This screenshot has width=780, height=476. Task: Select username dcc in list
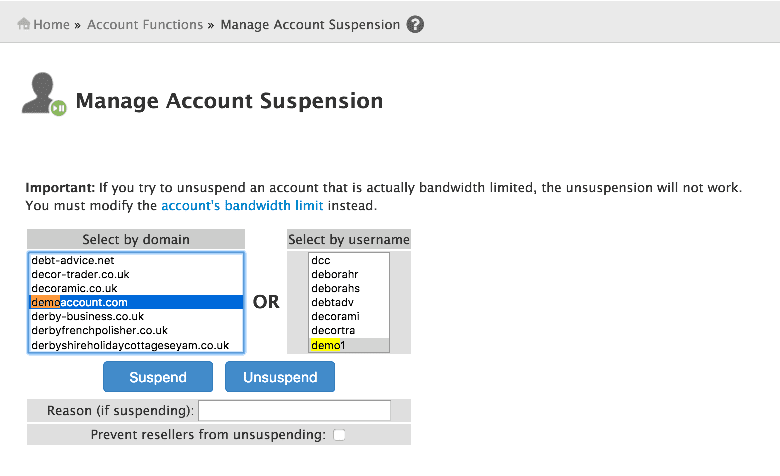point(321,260)
